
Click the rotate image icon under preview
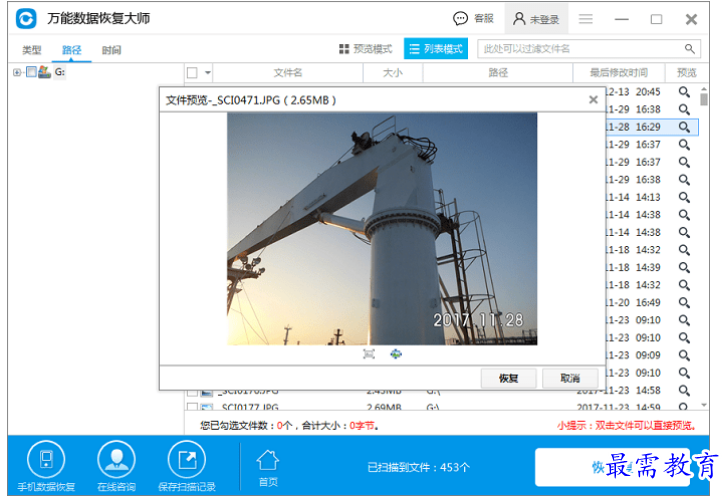(395, 354)
